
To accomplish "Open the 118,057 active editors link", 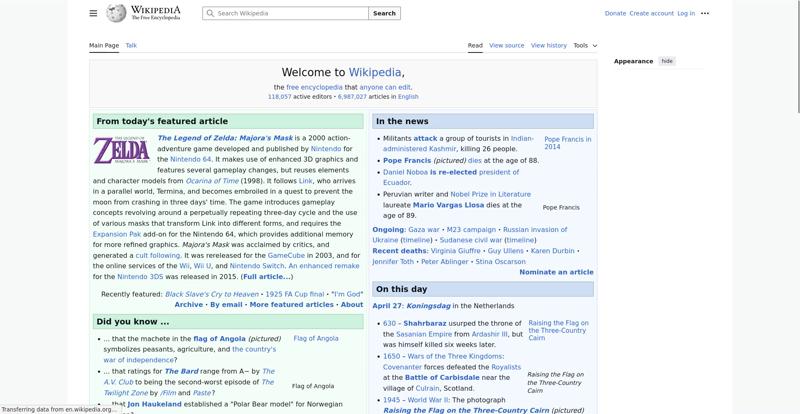I will point(280,96).
